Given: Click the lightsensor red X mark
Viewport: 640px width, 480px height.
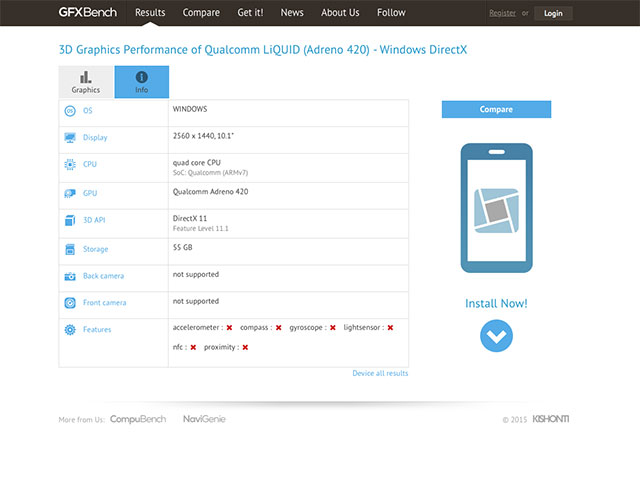Looking at the screenshot, I should [390, 328].
